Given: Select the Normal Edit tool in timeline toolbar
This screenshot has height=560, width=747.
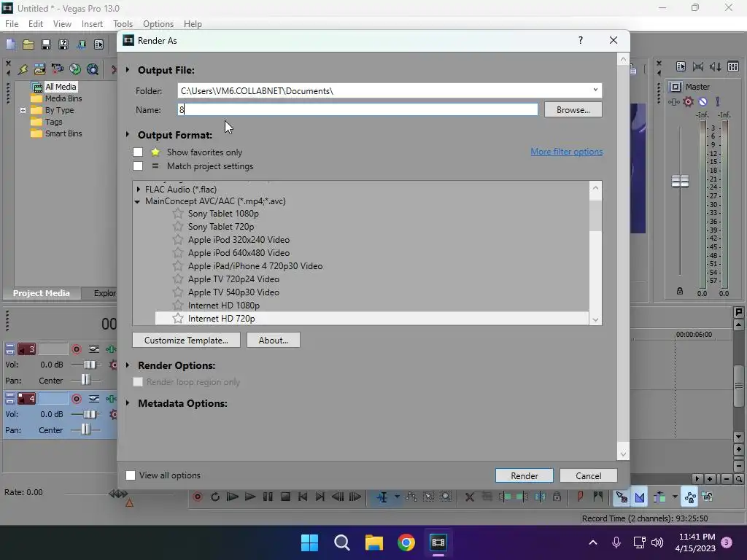Looking at the screenshot, I should (382, 497).
